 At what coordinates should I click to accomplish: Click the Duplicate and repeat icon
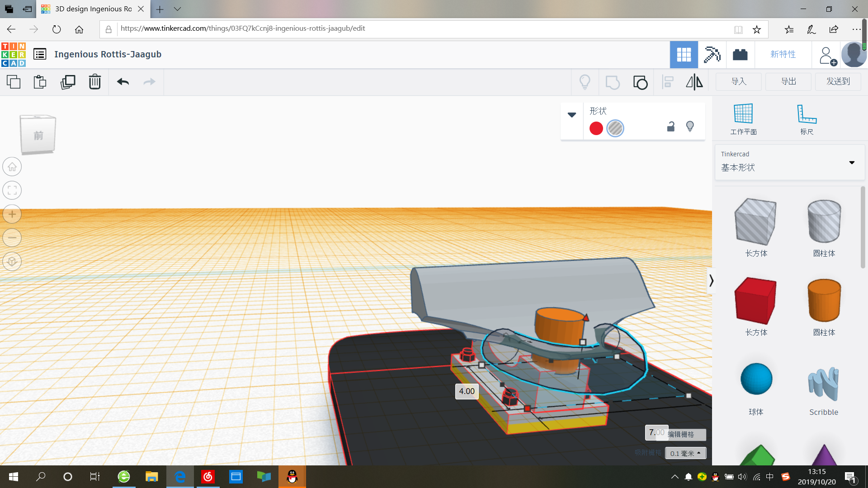(x=68, y=82)
